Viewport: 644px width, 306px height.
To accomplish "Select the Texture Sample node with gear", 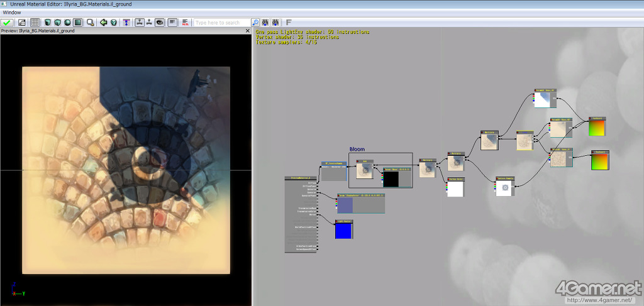I will pyautogui.click(x=503, y=188).
